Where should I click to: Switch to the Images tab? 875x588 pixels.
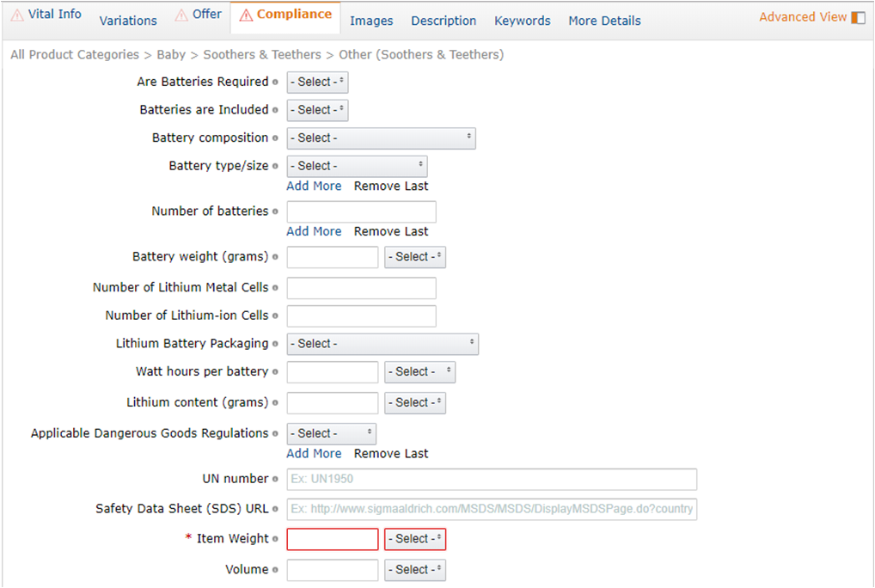coord(371,21)
